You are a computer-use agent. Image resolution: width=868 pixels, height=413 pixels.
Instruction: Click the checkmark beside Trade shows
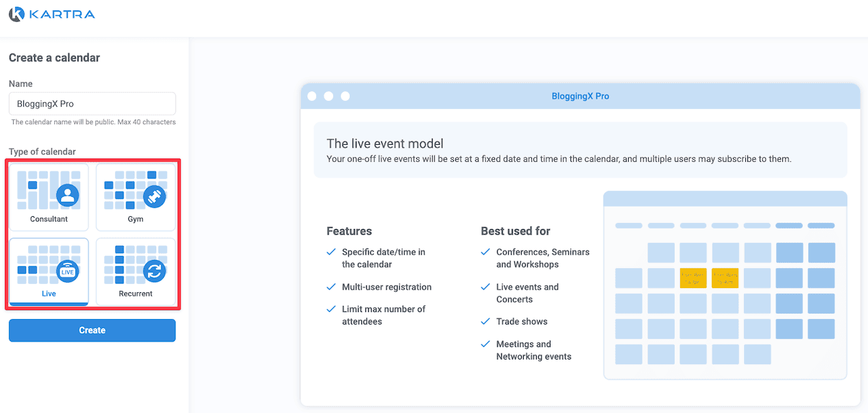(485, 321)
